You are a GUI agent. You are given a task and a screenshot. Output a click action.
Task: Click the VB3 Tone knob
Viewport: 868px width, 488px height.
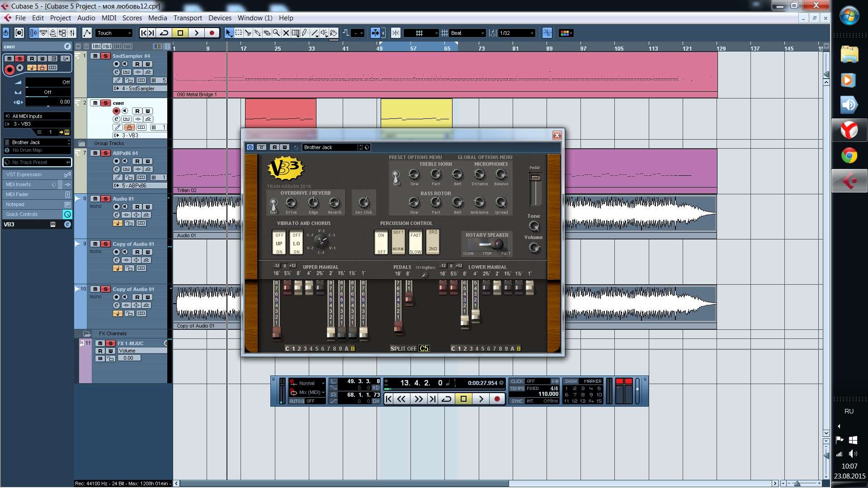pyautogui.click(x=534, y=226)
